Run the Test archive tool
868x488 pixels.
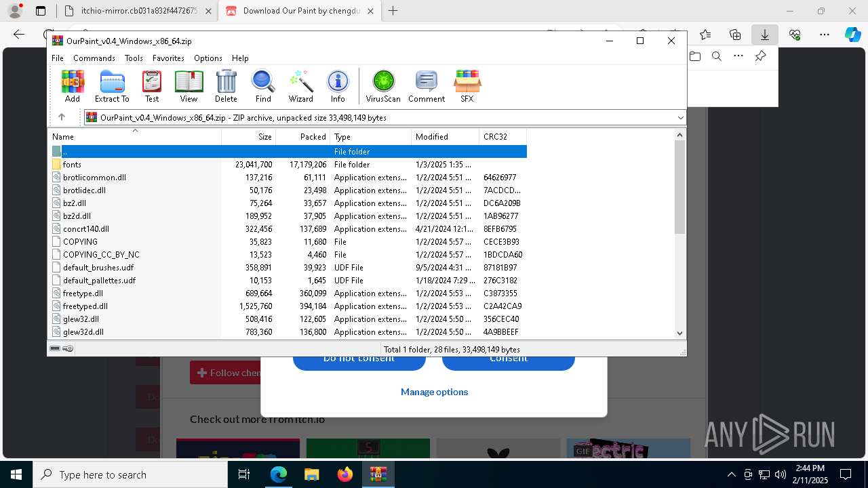(x=152, y=86)
